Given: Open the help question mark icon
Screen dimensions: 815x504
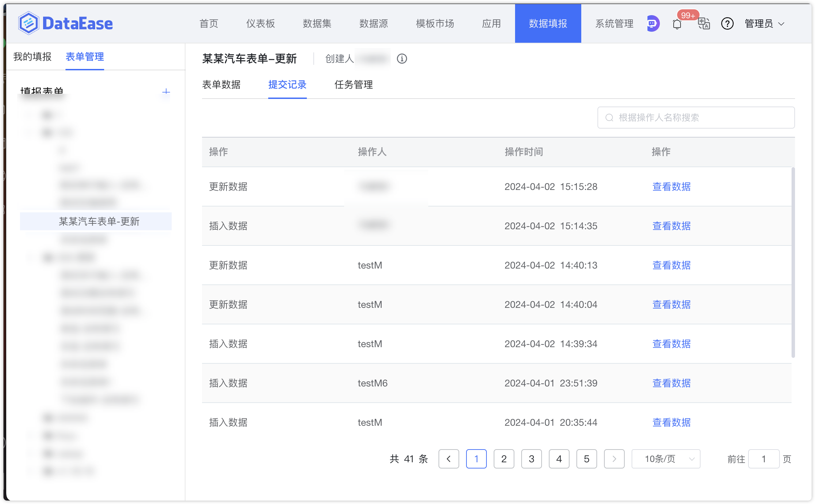Looking at the screenshot, I should coord(727,23).
